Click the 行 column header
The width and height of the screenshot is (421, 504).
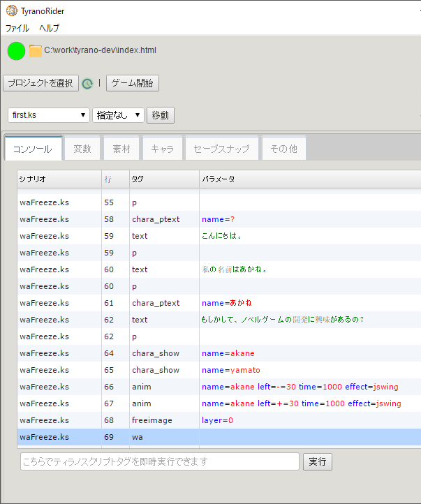(x=116, y=179)
